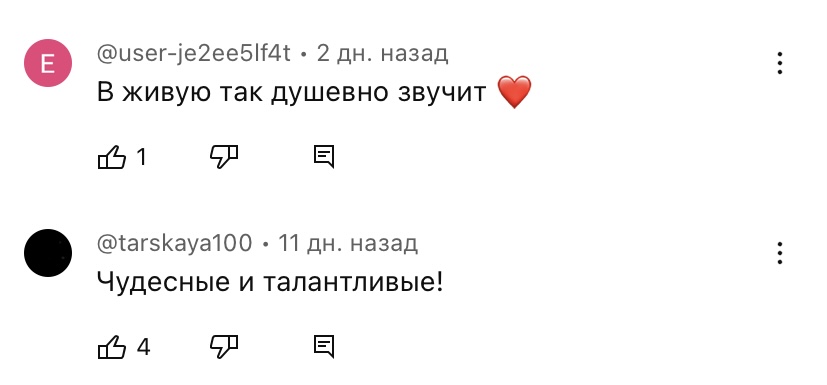Image resolution: width=827 pixels, height=385 pixels.
Task: Reply to the tarskaya100 comment
Action: [x=324, y=347]
